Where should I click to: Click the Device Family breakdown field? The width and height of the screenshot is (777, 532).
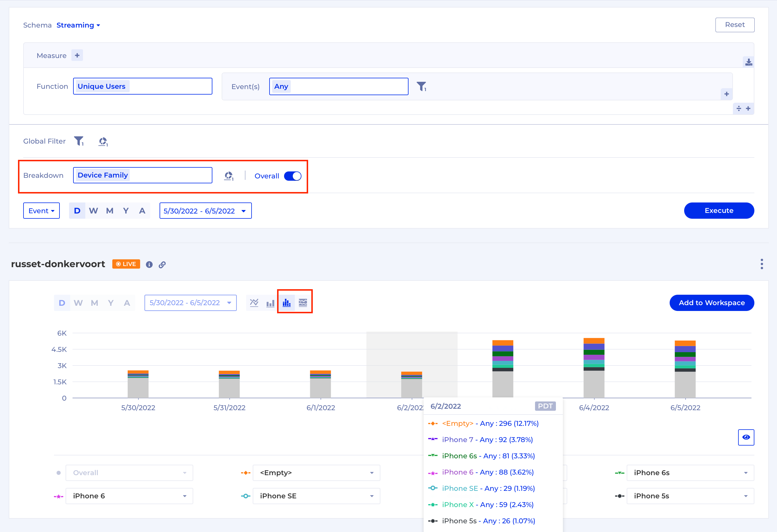142,175
